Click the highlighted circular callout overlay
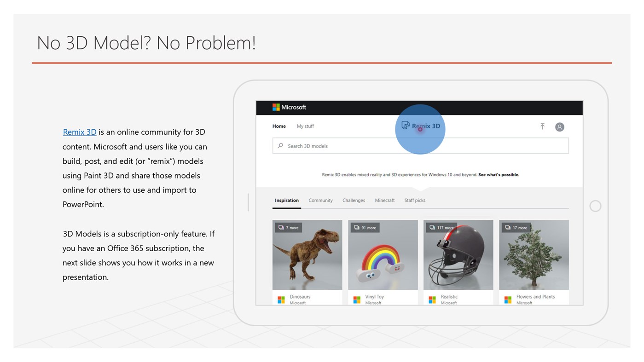Viewport: 644px width, 362px height. [x=420, y=129]
